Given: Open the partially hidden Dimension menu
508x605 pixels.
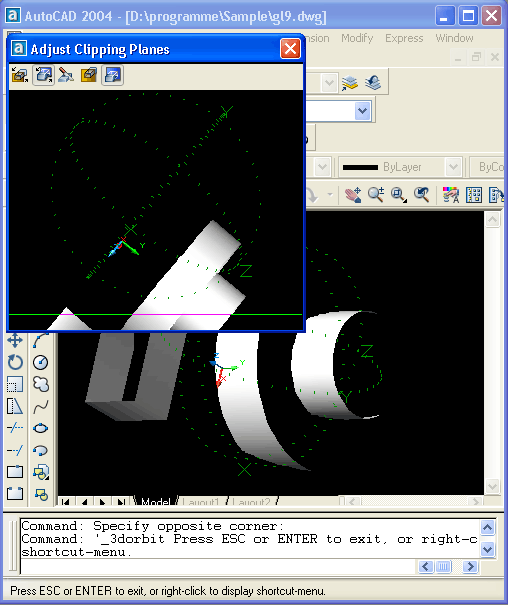Looking at the screenshot, I should 318,38.
